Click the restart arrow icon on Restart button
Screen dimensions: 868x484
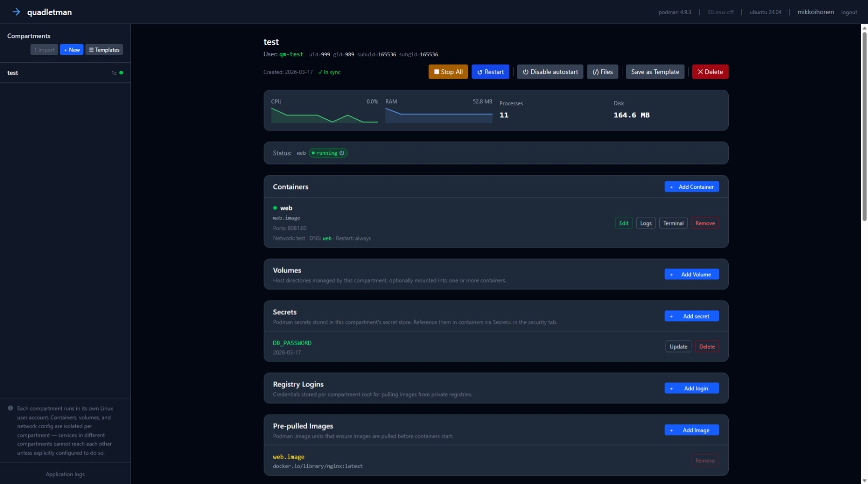(x=480, y=71)
